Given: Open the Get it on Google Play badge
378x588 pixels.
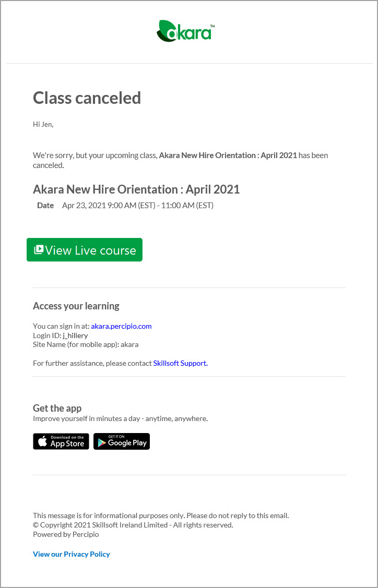Looking at the screenshot, I should click(x=122, y=441).
